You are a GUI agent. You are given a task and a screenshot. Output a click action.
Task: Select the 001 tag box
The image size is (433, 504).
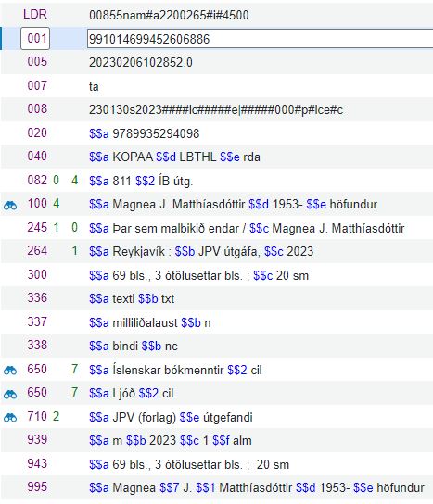(35, 39)
